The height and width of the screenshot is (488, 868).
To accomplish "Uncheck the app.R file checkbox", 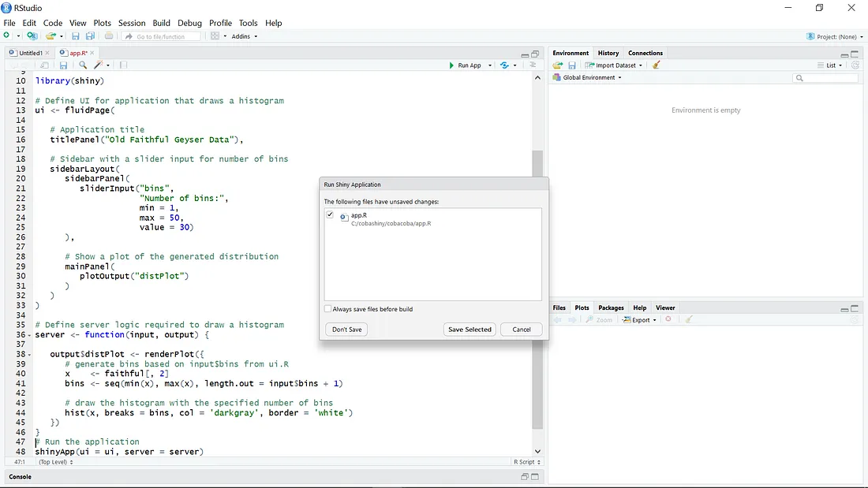I will [330, 214].
